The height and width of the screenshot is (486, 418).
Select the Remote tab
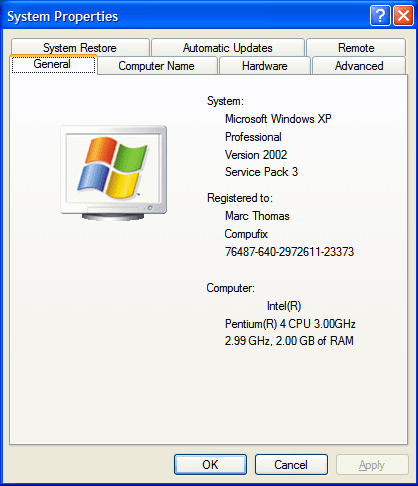[356, 48]
